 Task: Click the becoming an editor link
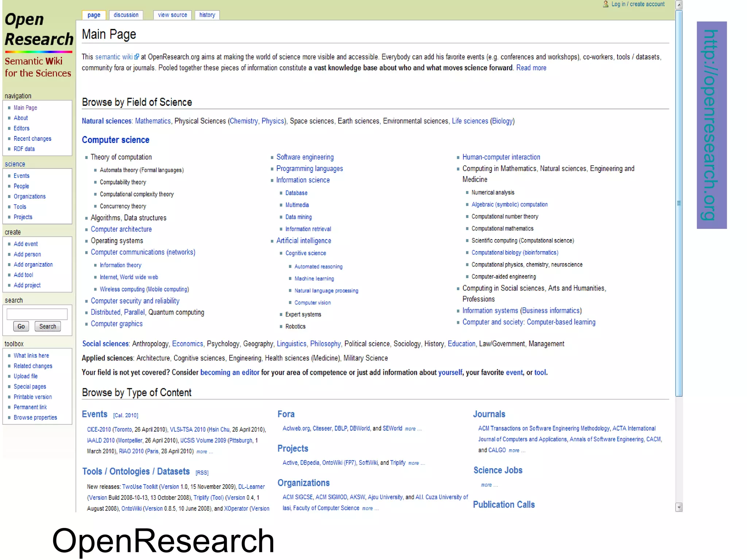coord(230,373)
